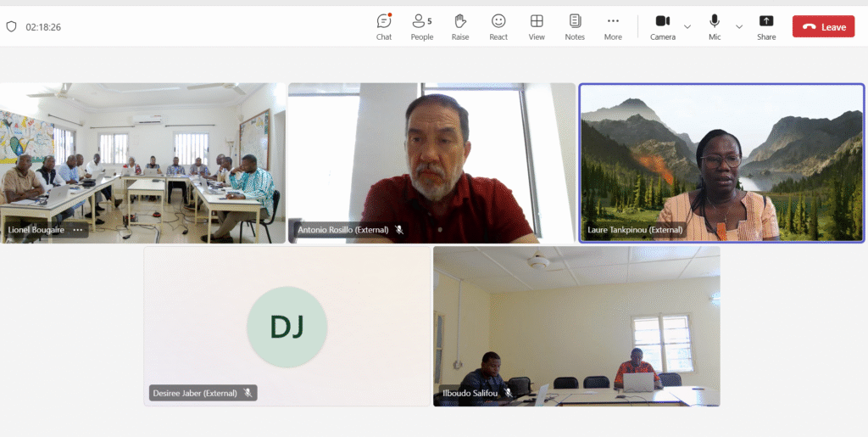The image size is (868, 437).
Task: Open options dots beside Lionel Bougaire
Action: [x=78, y=230]
